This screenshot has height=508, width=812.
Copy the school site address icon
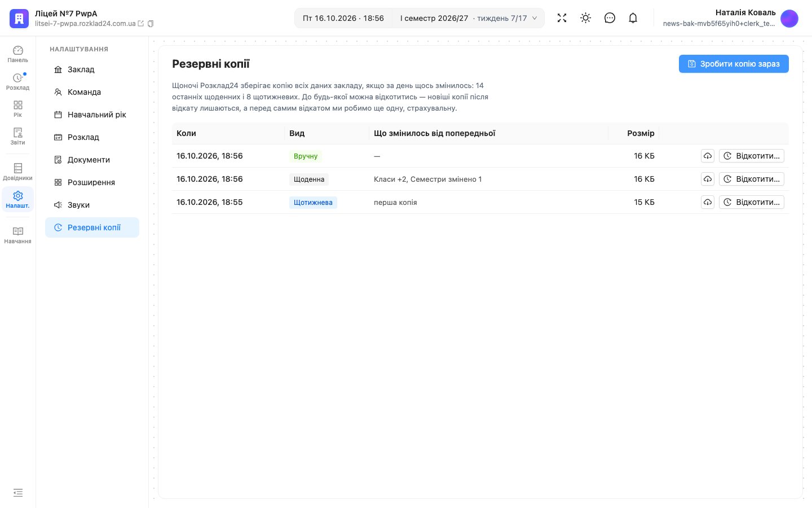click(x=151, y=24)
